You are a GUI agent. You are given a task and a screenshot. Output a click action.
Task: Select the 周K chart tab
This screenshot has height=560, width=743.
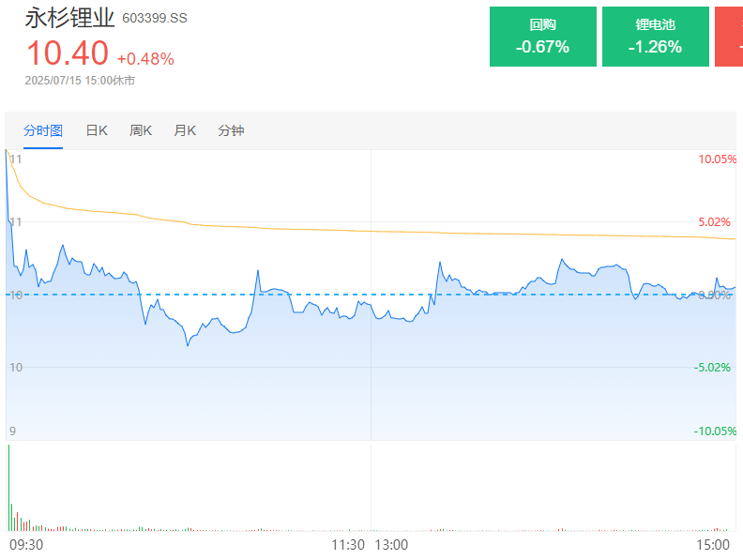click(x=141, y=130)
